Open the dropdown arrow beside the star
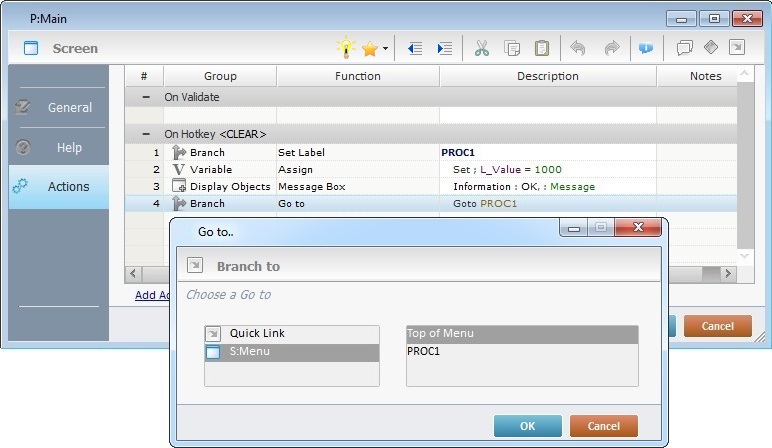772x448 pixels. point(384,48)
